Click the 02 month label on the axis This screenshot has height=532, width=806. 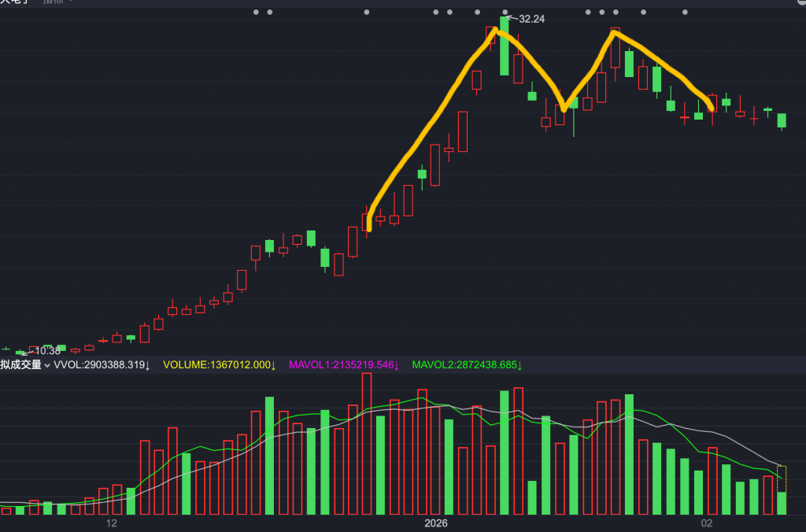pyautogui.click(x=707, y=523)
